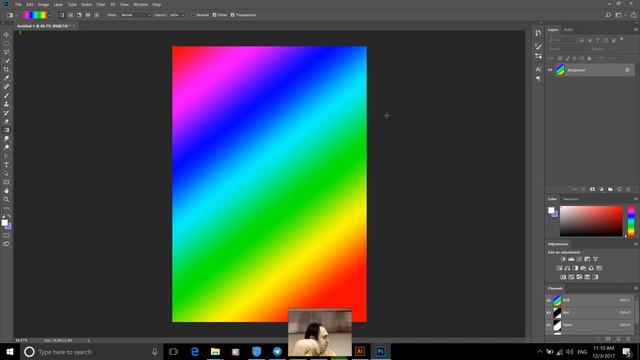Image resolution: width=640 pixels, height=360 pixels.
Task: Pick a shade in the Color panel field
Action: (x=591, y=221)
